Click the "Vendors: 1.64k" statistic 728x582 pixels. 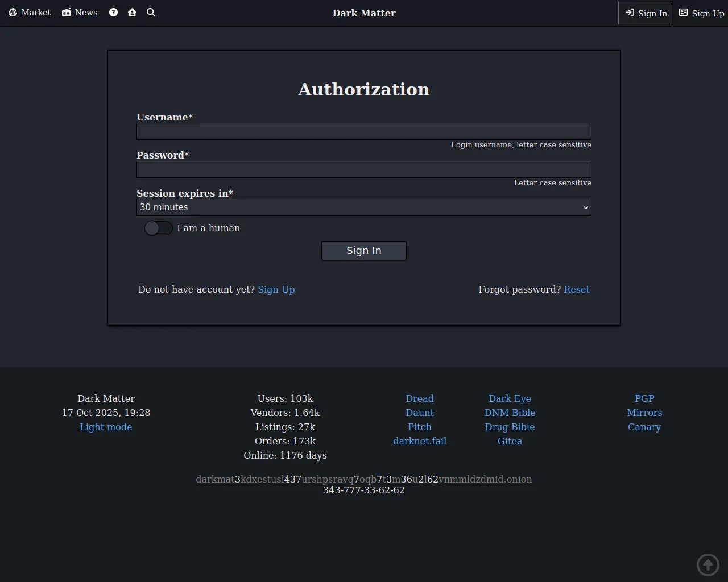click(x=286, y=413)
